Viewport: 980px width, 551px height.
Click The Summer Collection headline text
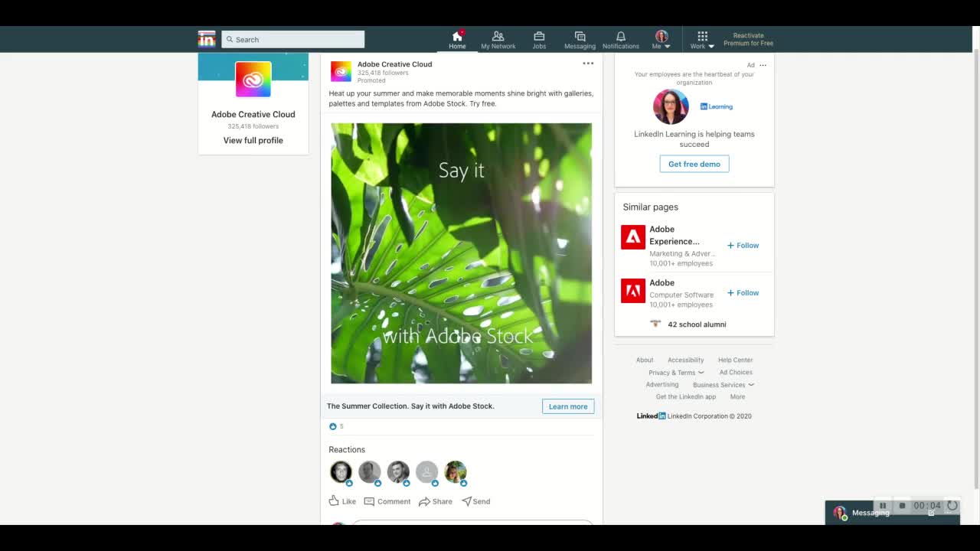click(410, 406)
